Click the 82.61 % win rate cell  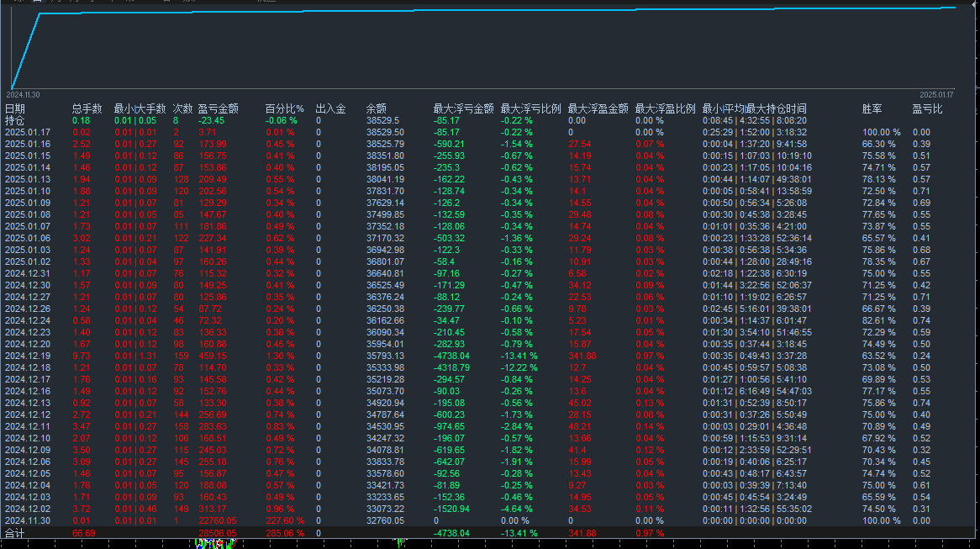coord(879,321)
